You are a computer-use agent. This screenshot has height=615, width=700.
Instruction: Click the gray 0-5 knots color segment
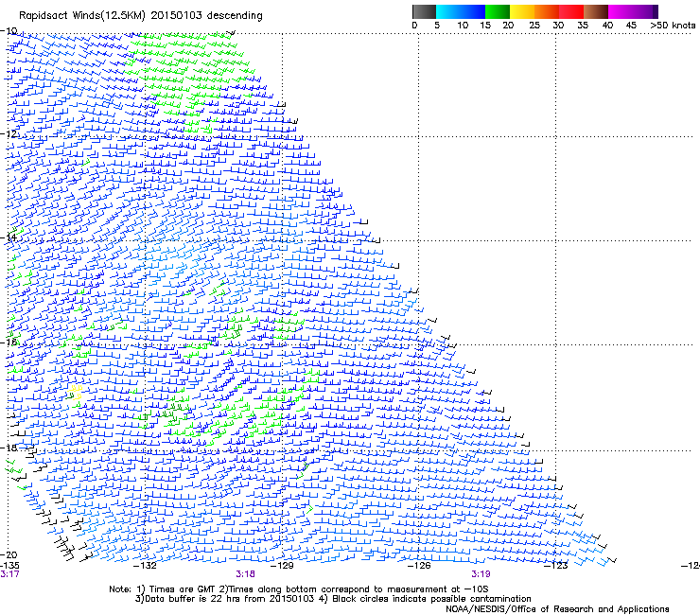click(424, 11)
